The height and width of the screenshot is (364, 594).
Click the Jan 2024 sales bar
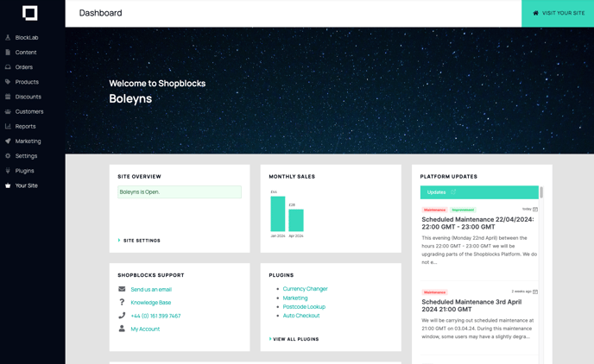278,214
